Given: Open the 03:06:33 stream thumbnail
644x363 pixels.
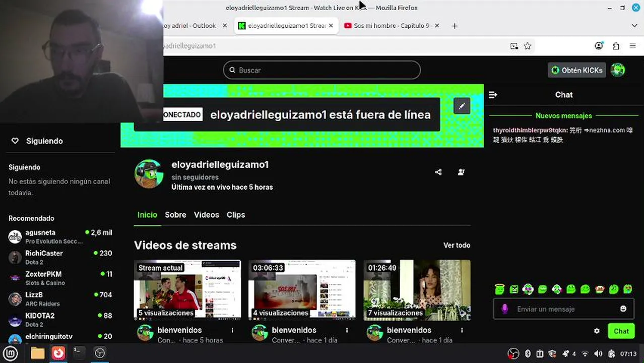Looking at the screenshot, I should (x=302, y=290).
